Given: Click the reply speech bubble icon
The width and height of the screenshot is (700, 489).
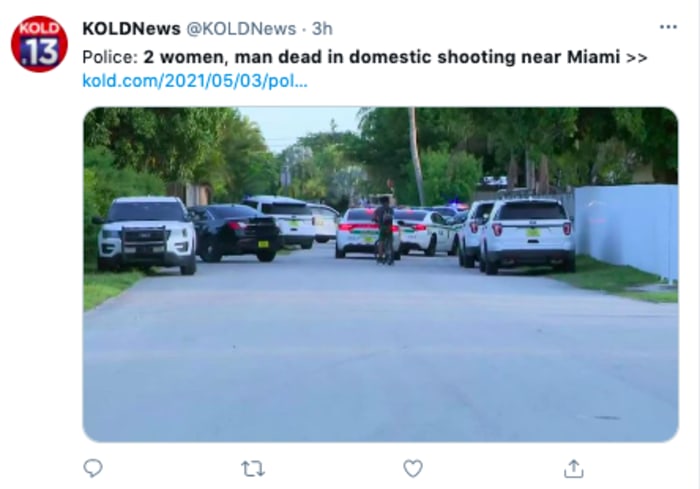Looking at the screenshot, I should (93, 468).
